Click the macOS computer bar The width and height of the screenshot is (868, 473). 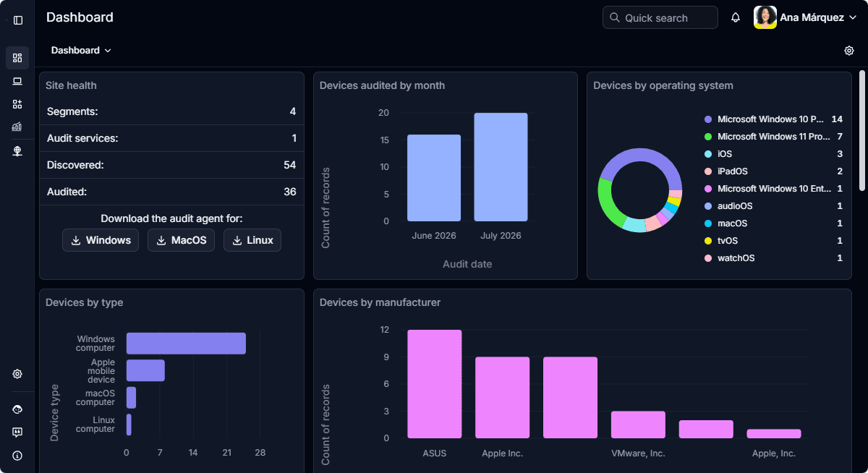(131, 398)
